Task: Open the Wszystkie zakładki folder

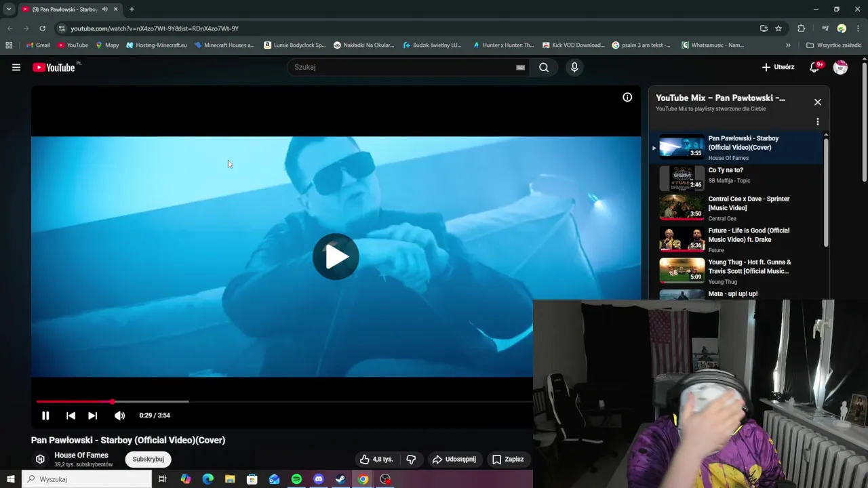Action: coord(834,45)
